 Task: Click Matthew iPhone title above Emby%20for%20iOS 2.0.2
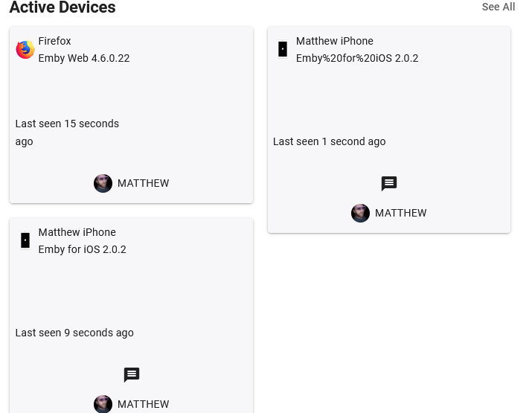coord(335,41)
